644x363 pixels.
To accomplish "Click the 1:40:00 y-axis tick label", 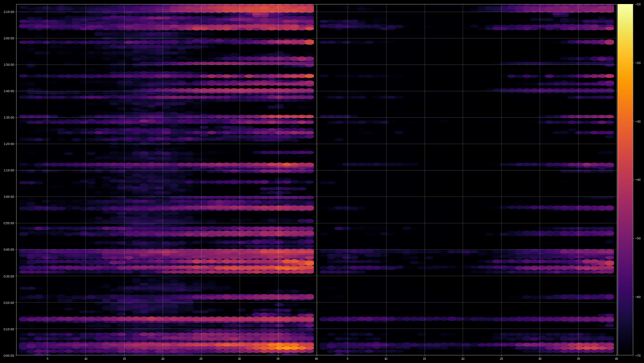I will (x=9, y=91).
